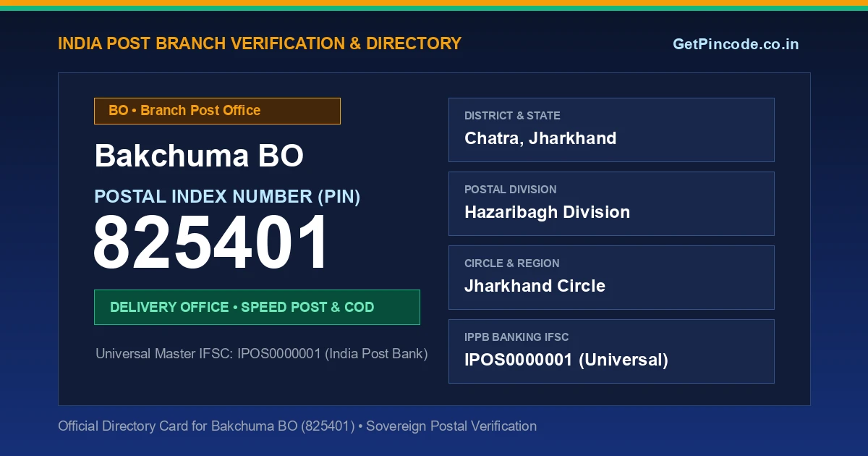Click the DISTRICT & STATE label

(x=512, y=116)
